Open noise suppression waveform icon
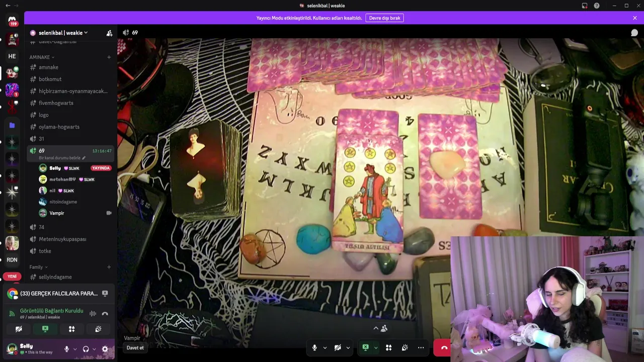Viewport: 644px width, 362px height. 93,314
